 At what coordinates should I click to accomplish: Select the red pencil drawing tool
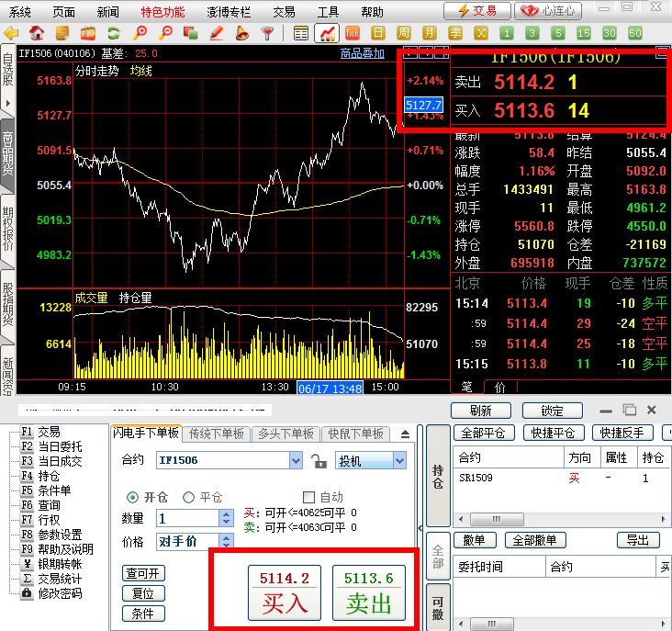[x=217, y=33]
